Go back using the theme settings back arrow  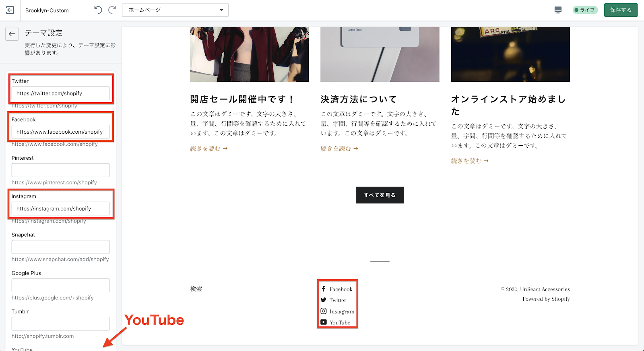tap(12, 34)
